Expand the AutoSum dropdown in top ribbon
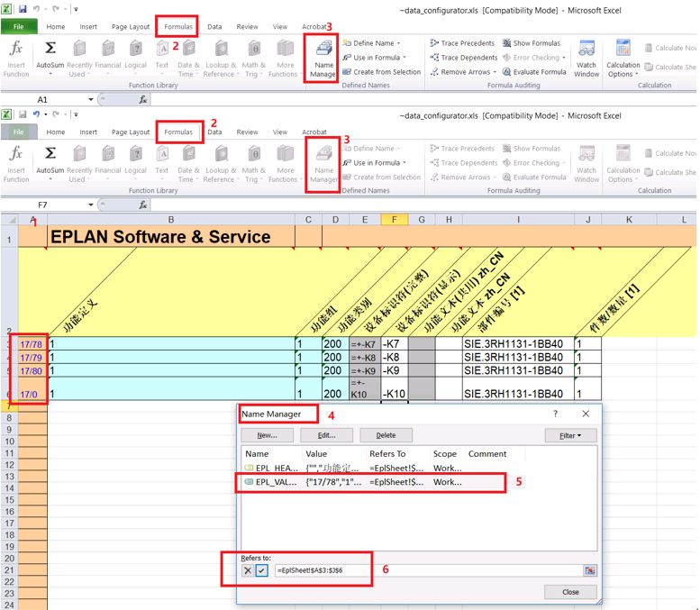The height and width of the screenshot is (610, 700). pyautogui.click(x=50, y=75)
